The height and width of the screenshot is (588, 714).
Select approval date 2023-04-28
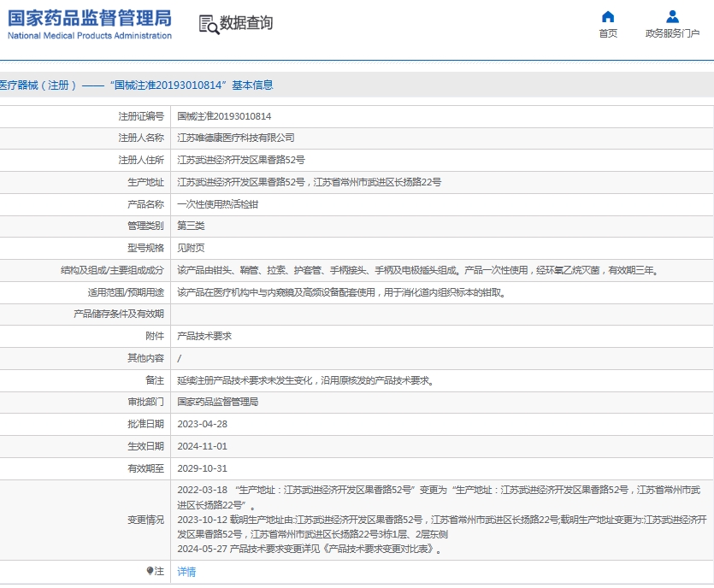(202, 424)
